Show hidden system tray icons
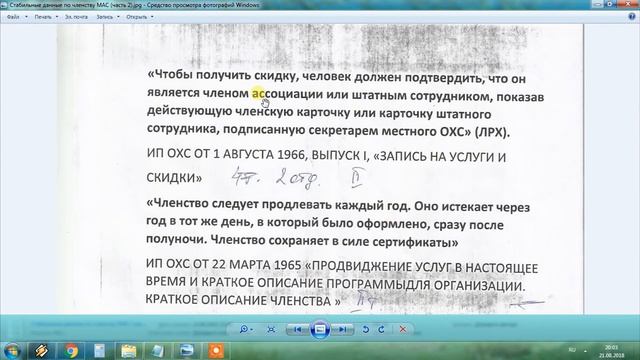Screen dimensions: 640x360 tap(585, 351)
